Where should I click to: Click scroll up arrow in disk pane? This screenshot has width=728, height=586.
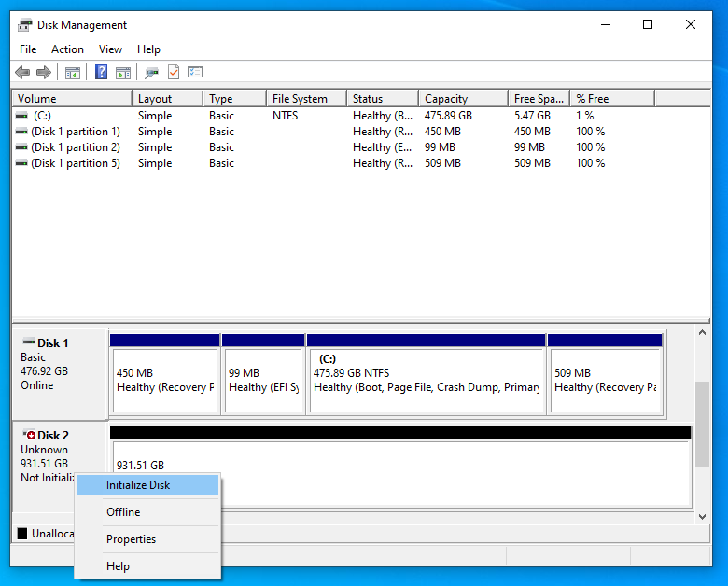coord(702,332)
